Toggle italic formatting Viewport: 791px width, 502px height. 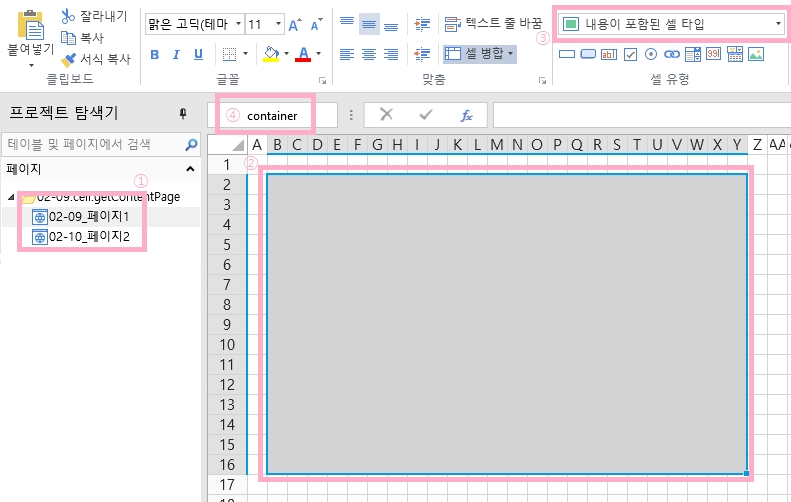[x=176, y=54]
